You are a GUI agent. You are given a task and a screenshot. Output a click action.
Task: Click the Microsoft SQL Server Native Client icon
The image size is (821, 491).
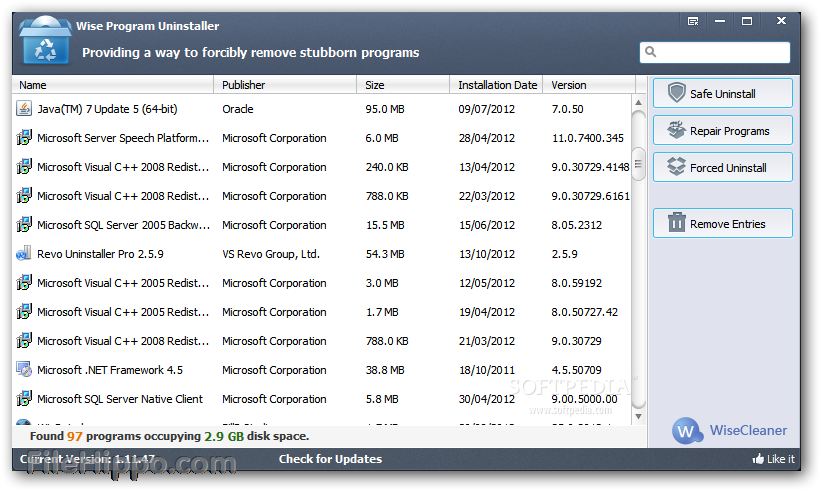pyautogui.click(x=24, y=399)
